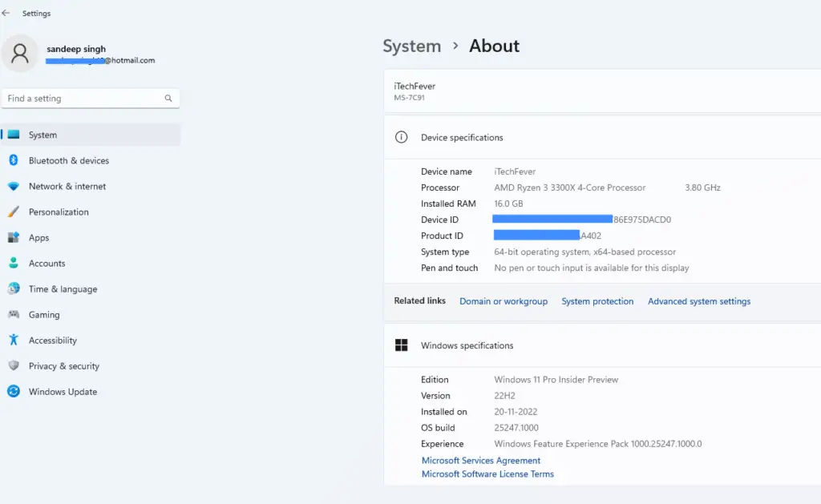Open Time & language settings
The width and height of the screenshot is (821, 504).
(x=91, y=288)
